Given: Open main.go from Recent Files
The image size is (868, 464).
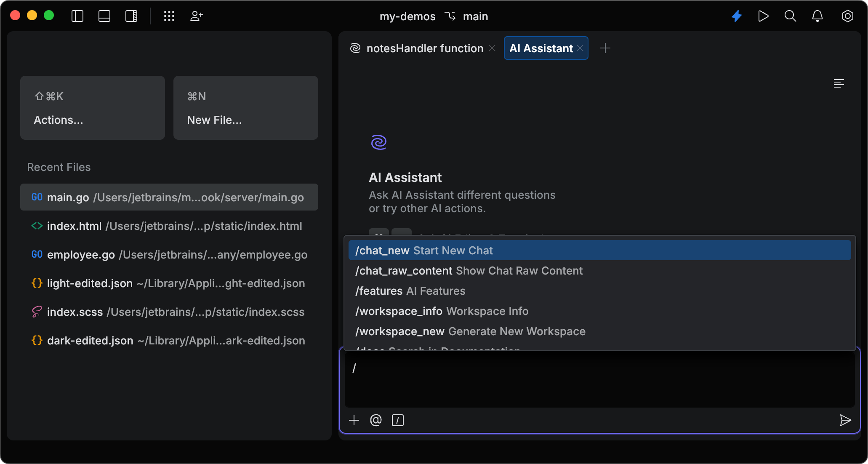Looking at the screenshot, I should pos(169,197).
